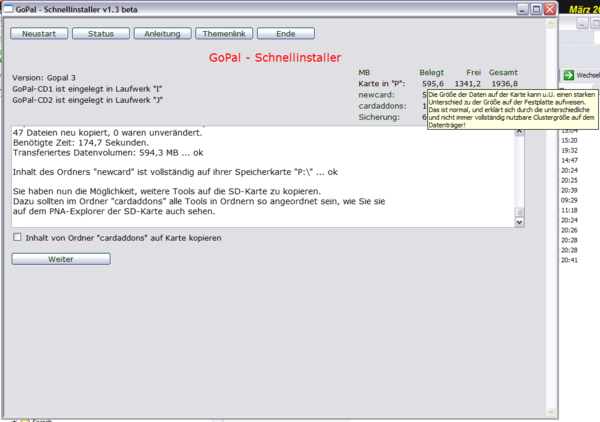Click the red 'GoPal - Schnellinstaller' heading
Image resolution: width=600 pixels, height=422 pixels.
coord(275,57)
